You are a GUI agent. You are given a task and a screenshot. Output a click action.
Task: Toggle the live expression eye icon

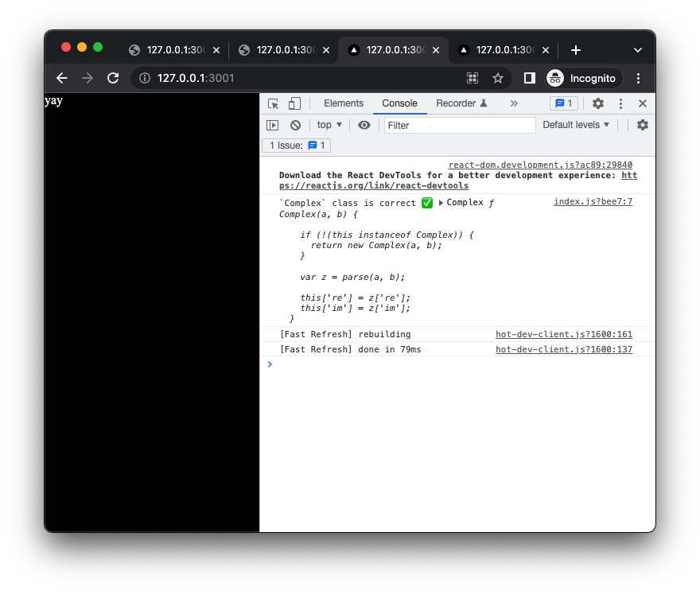click(x=364, y=125)
